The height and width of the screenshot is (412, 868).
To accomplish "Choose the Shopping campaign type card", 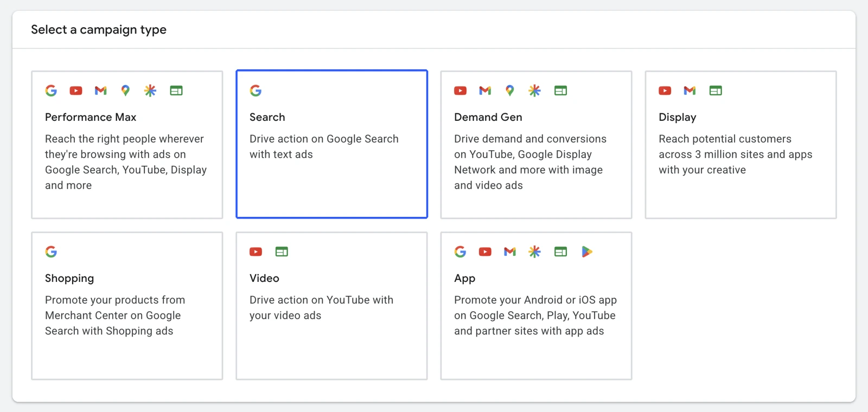I will pyautogui.click(x=127, y=306).
